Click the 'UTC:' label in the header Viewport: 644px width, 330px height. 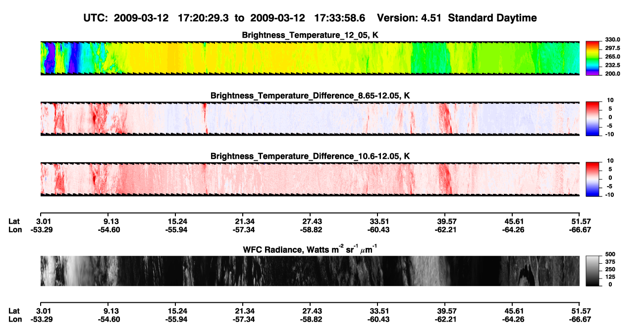point(96,18)
